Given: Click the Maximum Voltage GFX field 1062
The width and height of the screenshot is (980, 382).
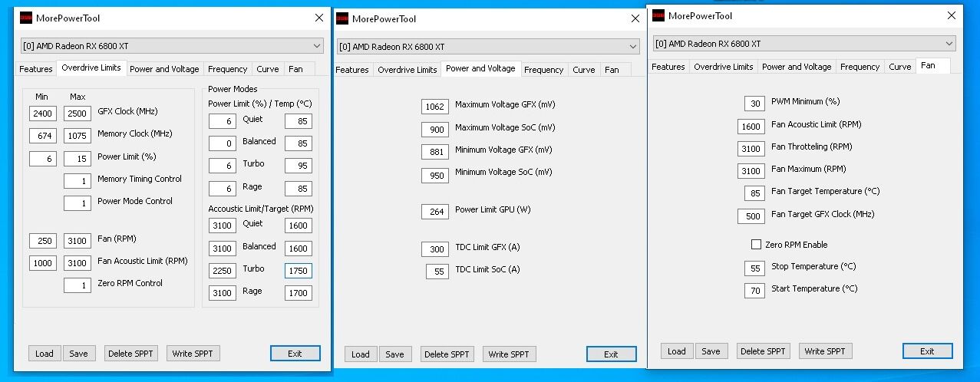Looking at the screenshot, I should tap(435, 107).
